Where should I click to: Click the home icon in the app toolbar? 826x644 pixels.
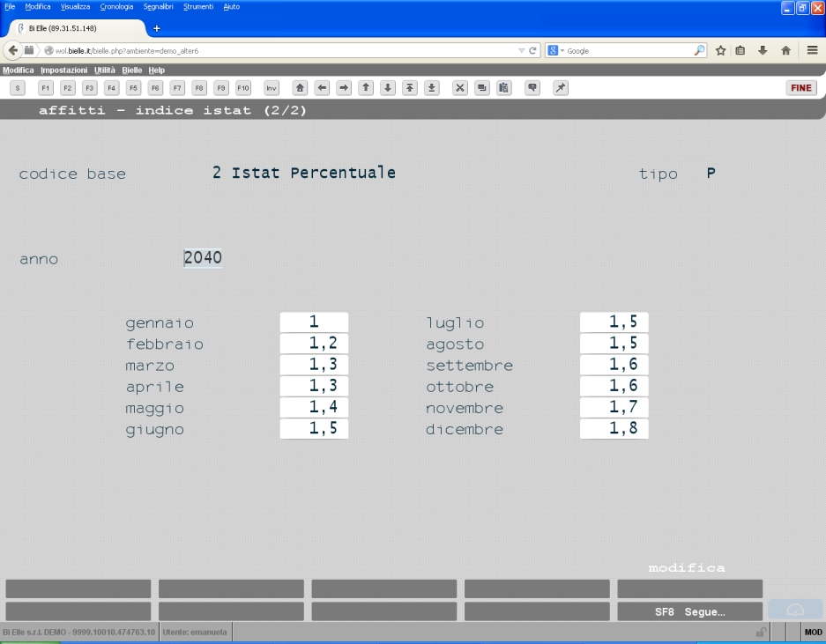300,88
